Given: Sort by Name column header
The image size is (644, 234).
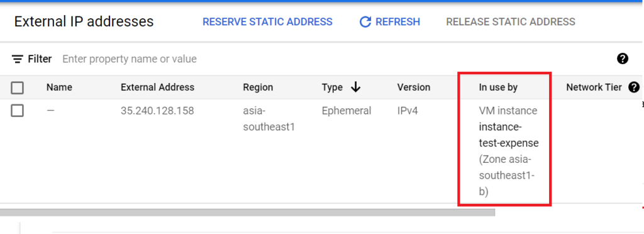Looking at the screenshot, I should 59,87.
